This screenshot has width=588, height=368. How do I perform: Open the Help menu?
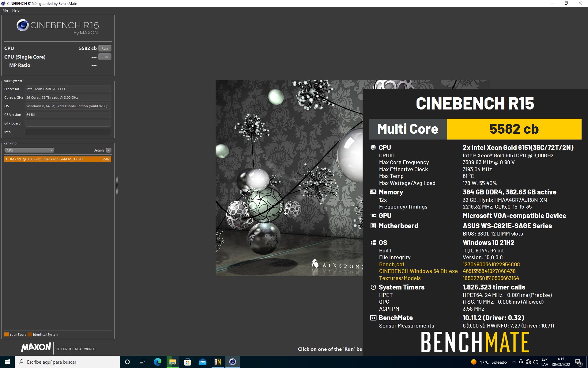(x=16, y=10)
